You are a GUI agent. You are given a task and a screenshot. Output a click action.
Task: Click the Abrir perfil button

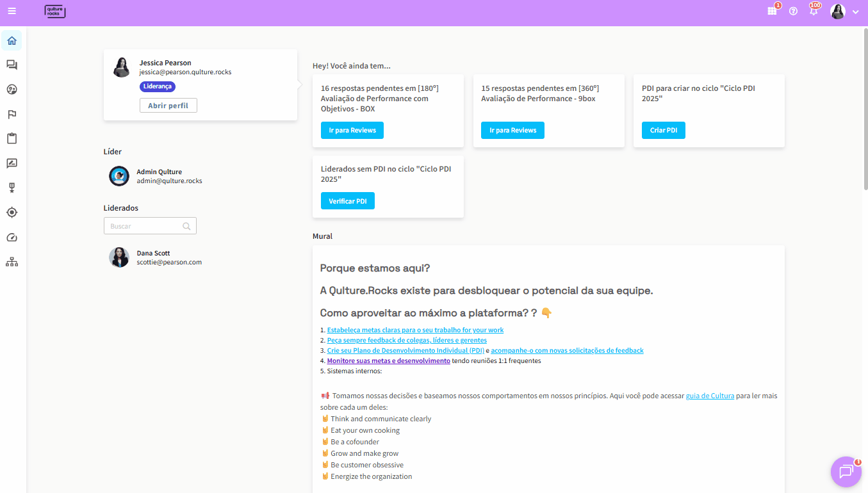[168, 106]
